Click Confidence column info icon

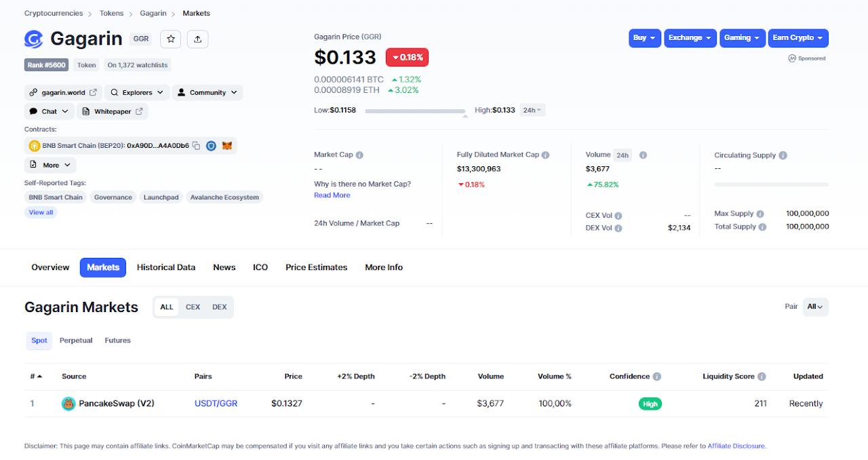[656, 377]
